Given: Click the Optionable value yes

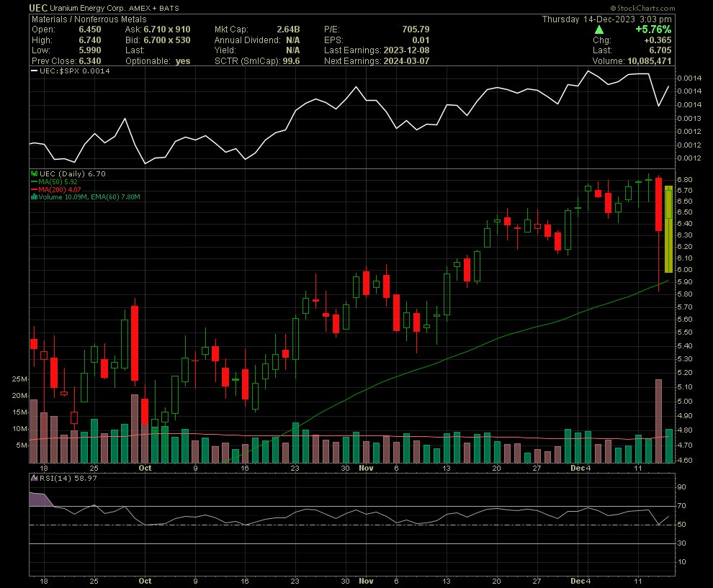Looking at the screenshot, I should point(183,61).
